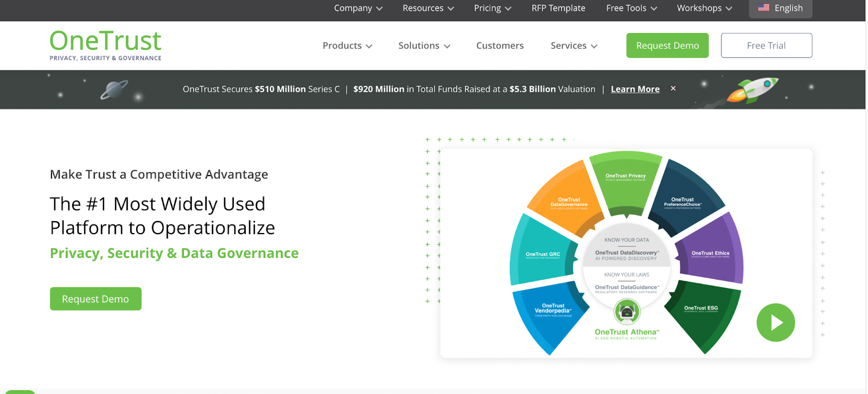
Task: Click the Make Trust a Competitive Advantage text
Action: [x=159, y=175]
